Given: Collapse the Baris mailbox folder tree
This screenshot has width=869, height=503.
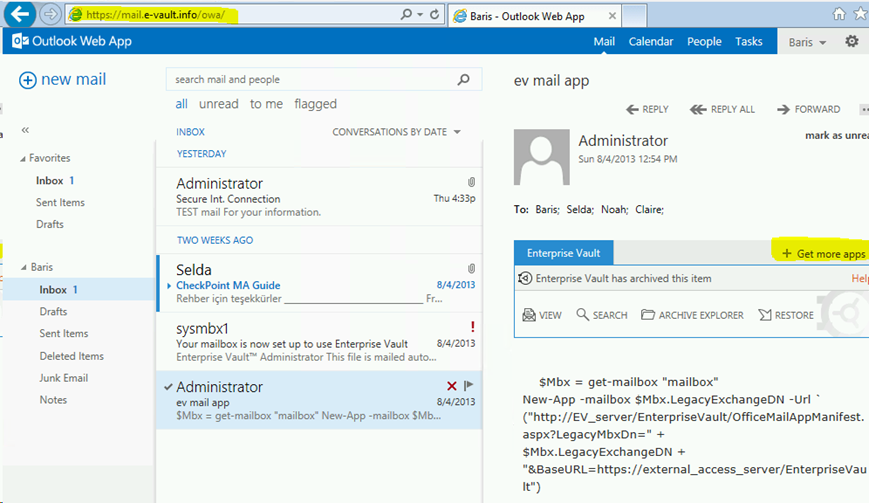Looking at the screenshot, I should click(x=24, y=268).
